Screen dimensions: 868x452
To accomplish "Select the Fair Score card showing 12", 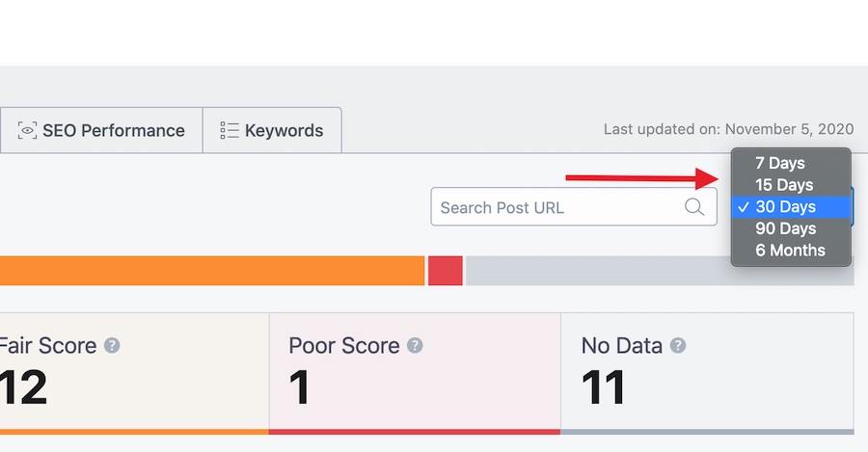I will 134,373.
